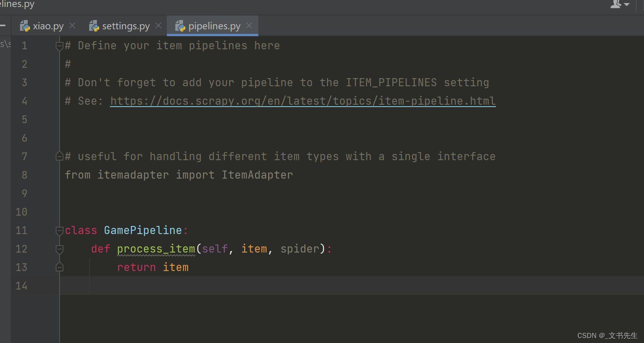
Task: Collapse the side panel with minus icon
Action: point(3,26)
